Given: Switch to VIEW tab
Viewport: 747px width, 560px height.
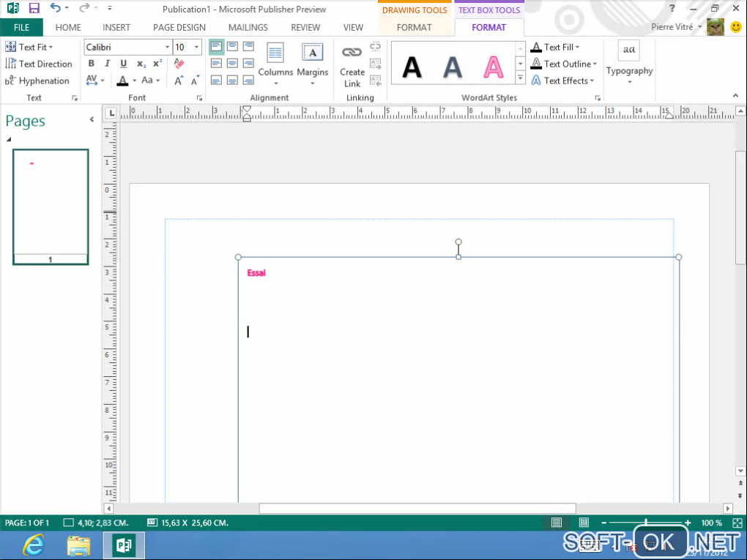Looking at the screenshot, I should [353, 28].
